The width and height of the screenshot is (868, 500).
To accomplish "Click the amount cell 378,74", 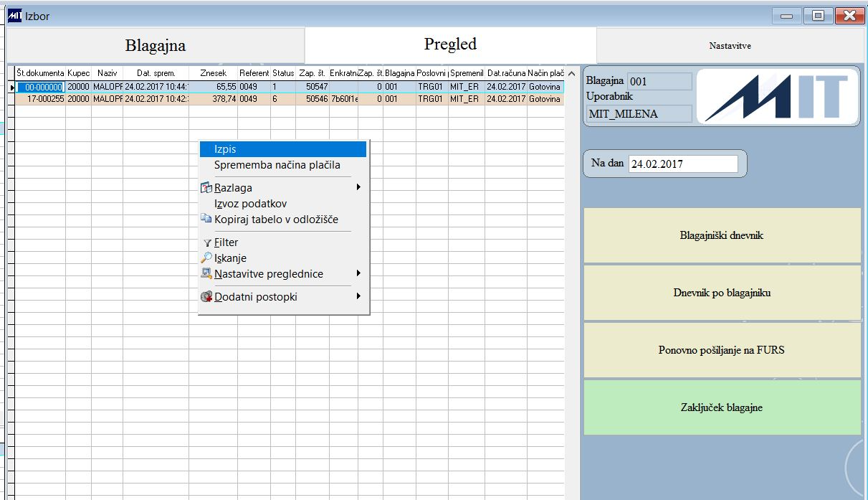I will pos(214,99).
